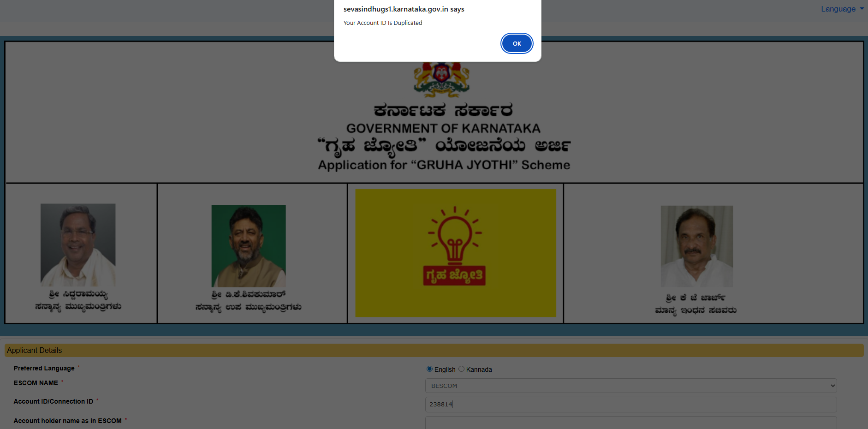
Task: Click the 'ESCOM NAME' label
Action: coord(36,383)
